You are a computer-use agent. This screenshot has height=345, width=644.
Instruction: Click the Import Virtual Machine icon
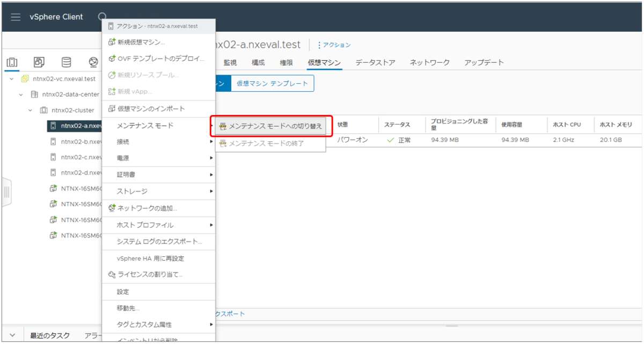click(x=112, y=109)
